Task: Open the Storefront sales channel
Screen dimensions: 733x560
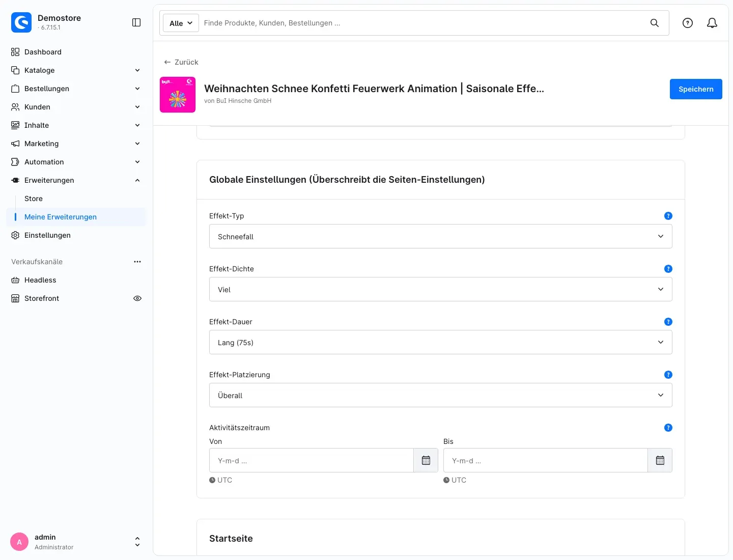Action: click(42, 298)
